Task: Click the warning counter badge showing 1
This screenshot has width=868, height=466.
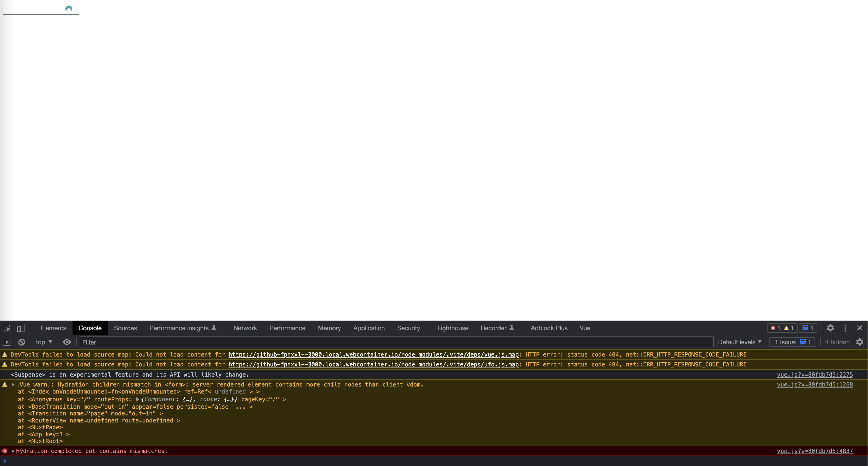Action: 788,328
